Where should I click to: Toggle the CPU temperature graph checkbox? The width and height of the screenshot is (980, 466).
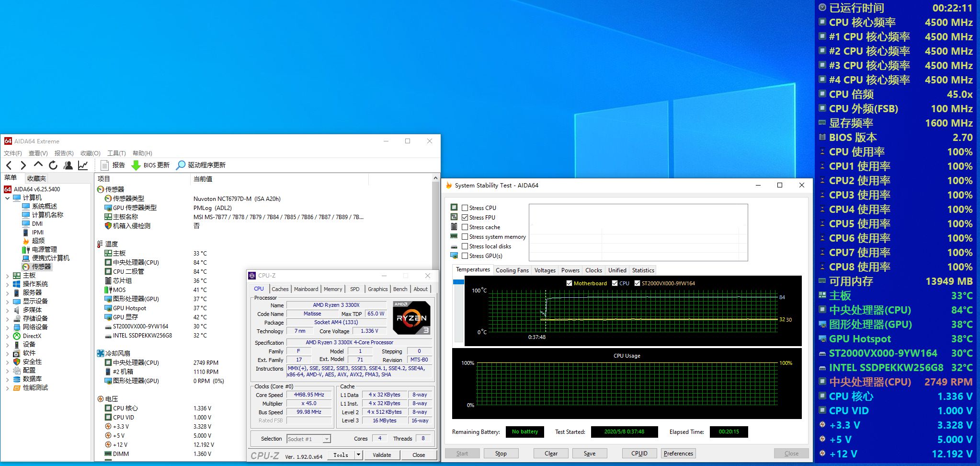click(x=615, y=283)
